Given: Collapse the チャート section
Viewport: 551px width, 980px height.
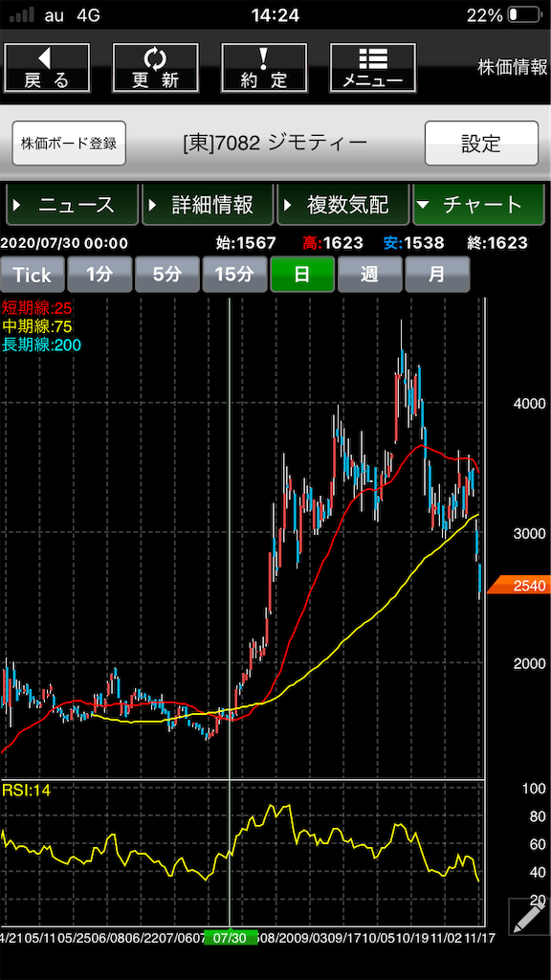Looking at the screenshot, I should pyautogui.click(x=478, y=205).
